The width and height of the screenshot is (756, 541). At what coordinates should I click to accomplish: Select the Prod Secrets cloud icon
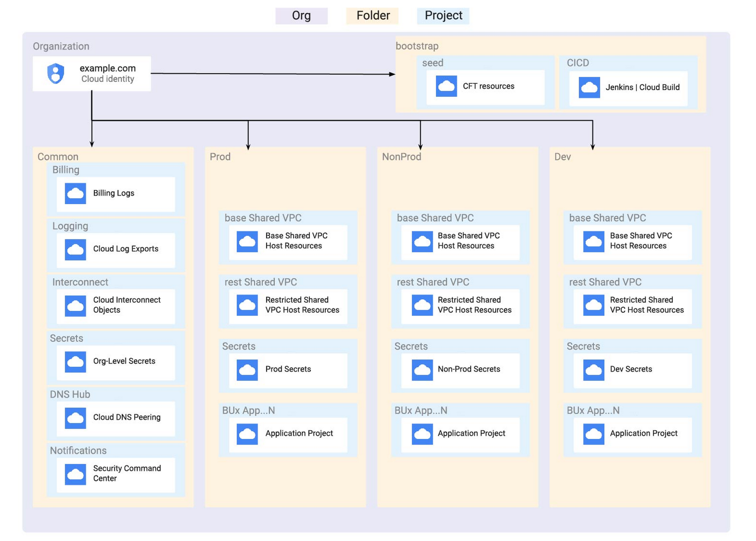(x=247, y=369)
